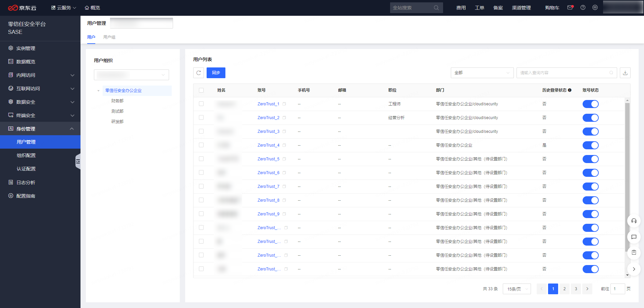Copy account ZeroTrust_1
The image size is (644, 308).
point(284,104)
